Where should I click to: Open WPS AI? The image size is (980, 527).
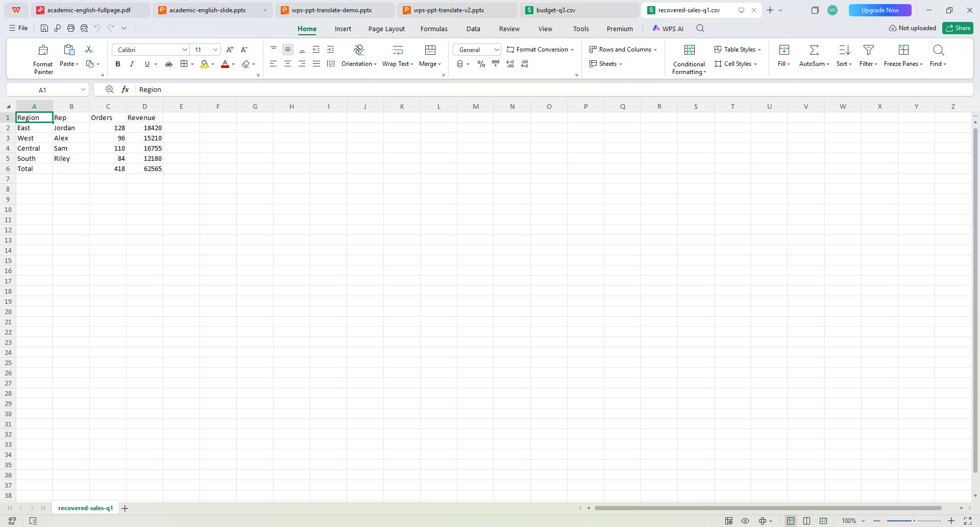pos(668,29)
